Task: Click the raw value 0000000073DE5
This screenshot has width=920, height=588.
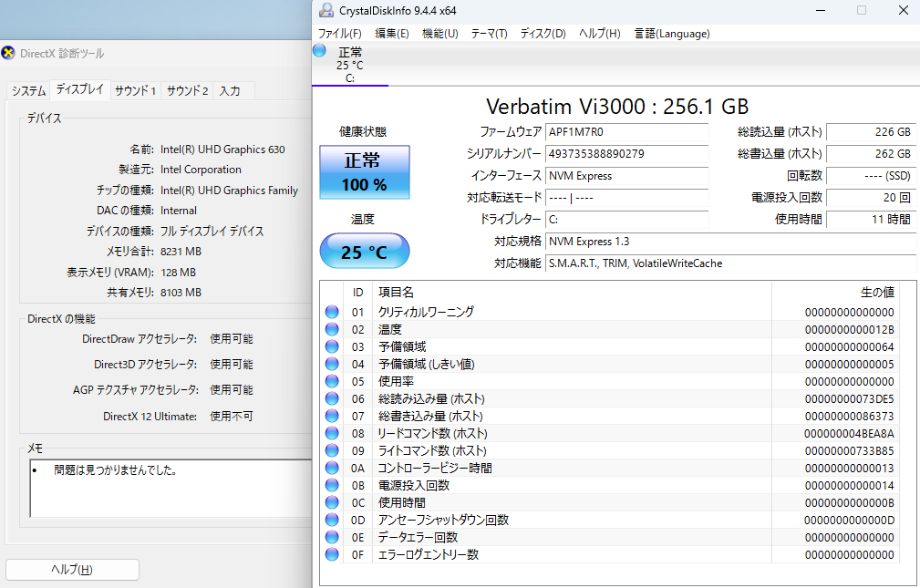Action: [x=849, y=399]
